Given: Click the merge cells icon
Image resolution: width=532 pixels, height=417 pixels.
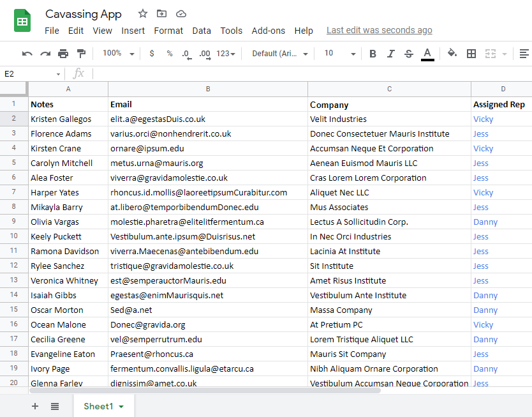Looking at the screenshot, I should pos(491,54).
